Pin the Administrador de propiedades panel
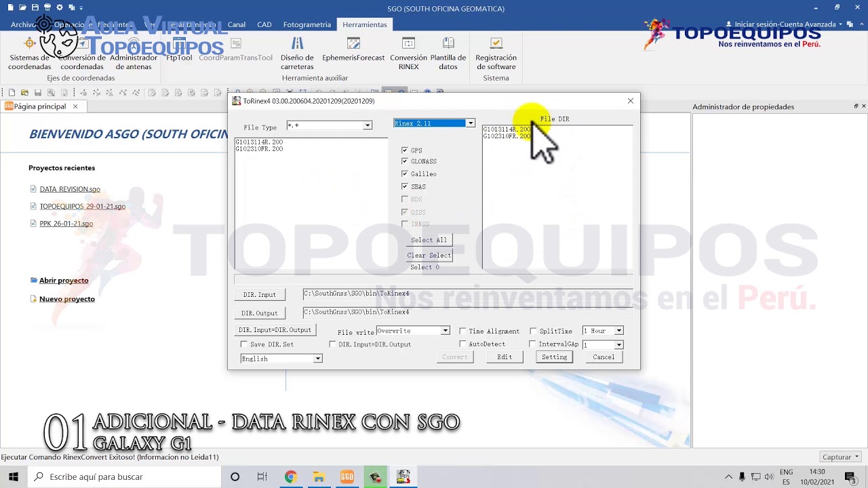Viewport: 868px width, 488px height. [855, 106]
